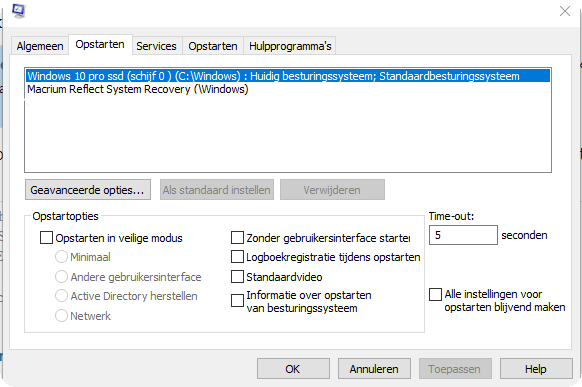Screen dimensions: 582x387
Task: Toggle Informatie over opstarten van besturingssysteem
Action: point(238,301)
